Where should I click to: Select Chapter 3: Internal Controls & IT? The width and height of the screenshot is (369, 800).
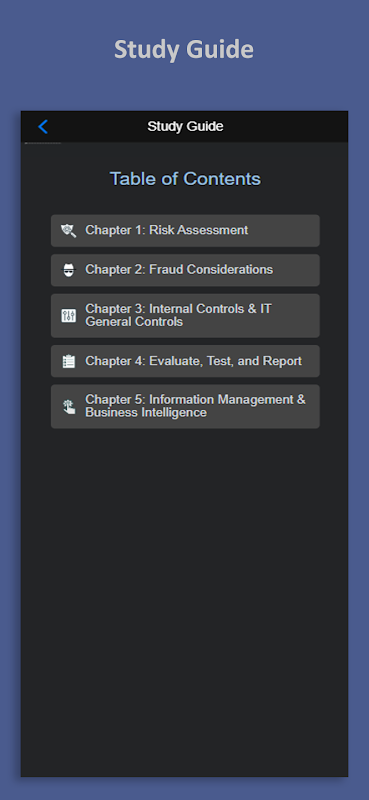coord(185,315)
